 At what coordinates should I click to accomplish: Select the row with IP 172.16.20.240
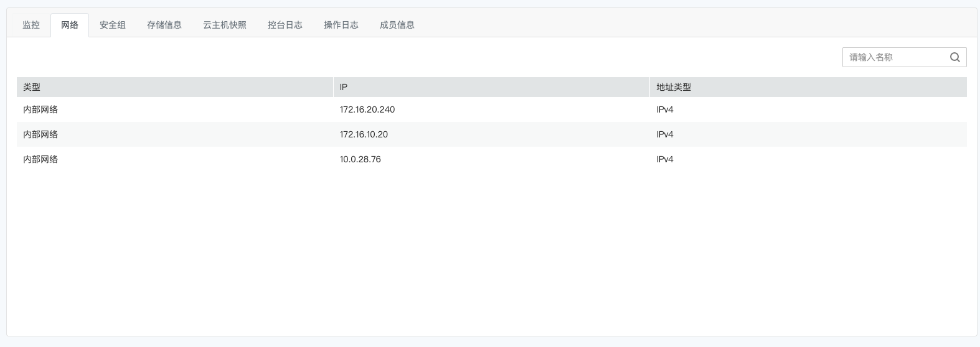click(367, 109)
